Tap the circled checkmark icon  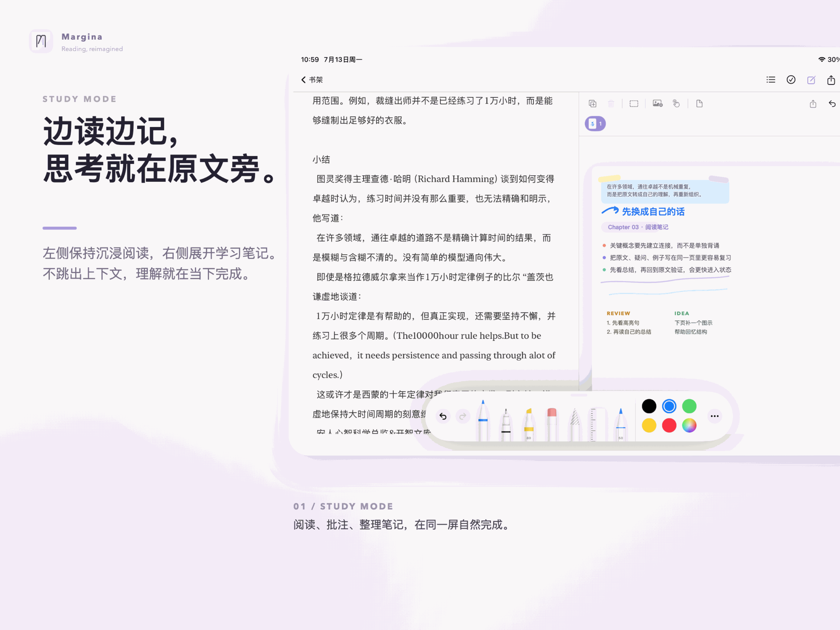tap(790, 80)
